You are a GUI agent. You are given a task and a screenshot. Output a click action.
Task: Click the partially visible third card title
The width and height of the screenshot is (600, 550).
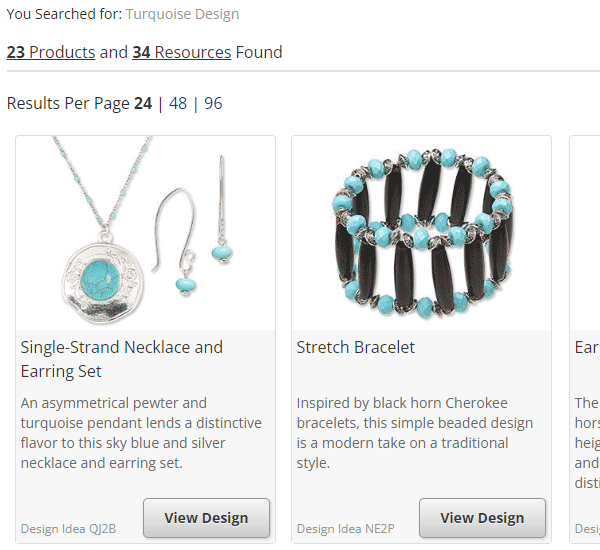pyautogui.click(x=587, y=347)
